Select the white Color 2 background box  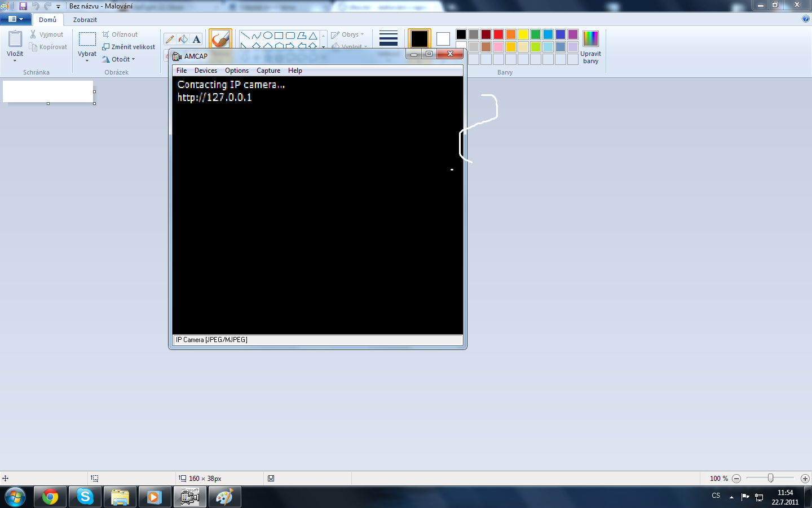[x=443, y=39]
